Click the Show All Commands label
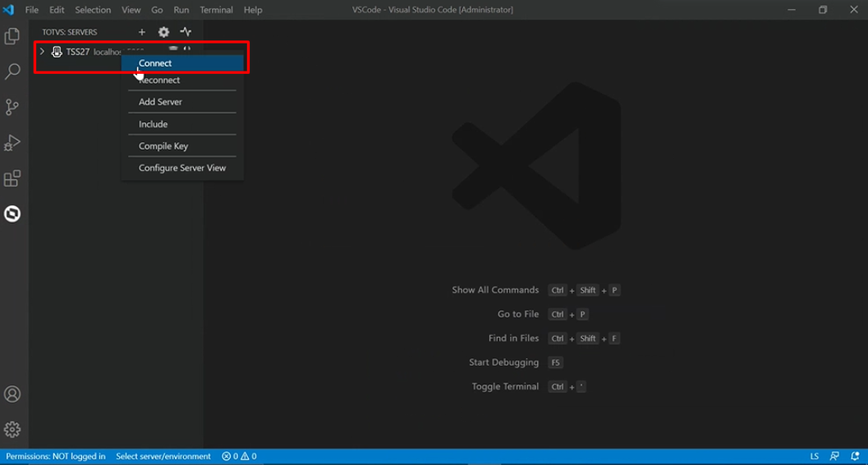Viewport: 868px width, 465px height. 495,290
